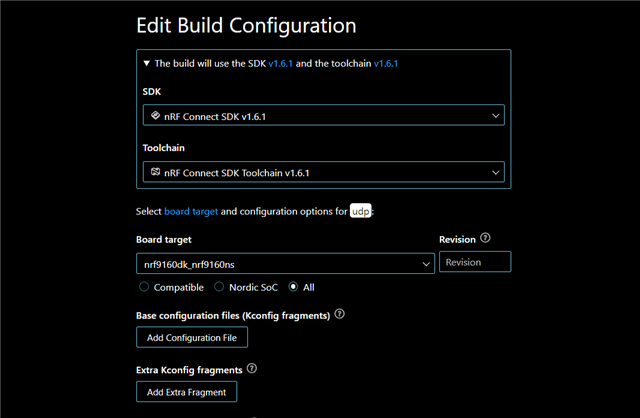The height and width of the screenshot is (418, 640).
Task: Click the Extra Kconfig fragments label
Action: (189, 370)
